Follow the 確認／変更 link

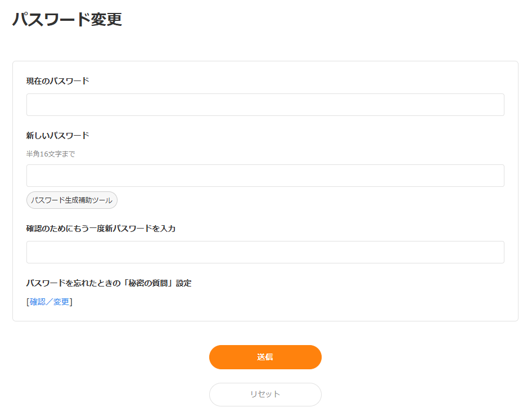(49, 302)
